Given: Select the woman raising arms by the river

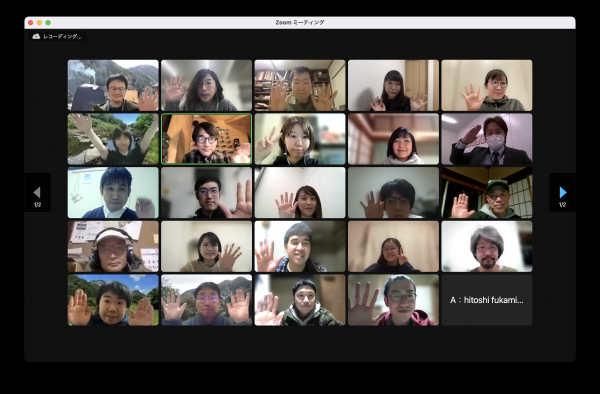Looking at the screenshot, I should [x=113, y=139].
